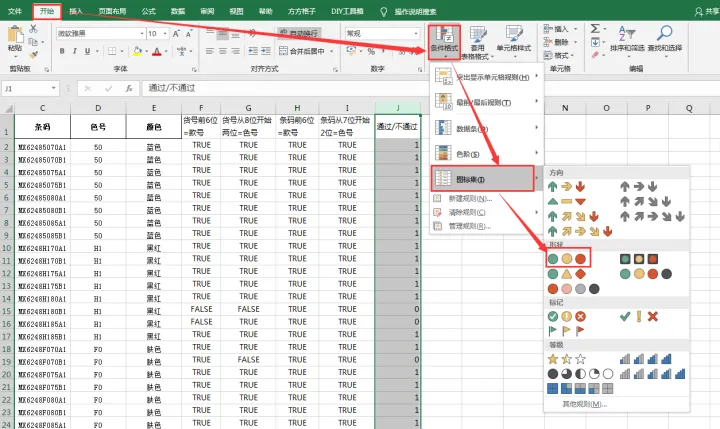This screenshot has height=429, width=720.
Task: Open the font name dropdown 微软雅黑
Action: 142,34
